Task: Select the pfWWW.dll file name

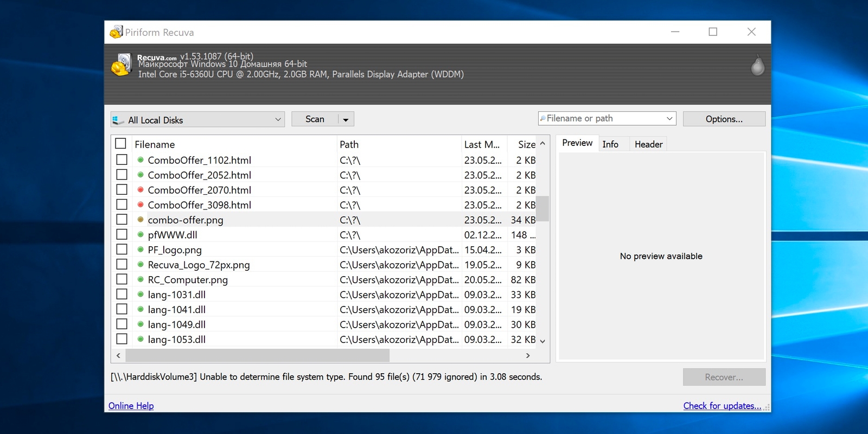Action: [x=173, y=235]
